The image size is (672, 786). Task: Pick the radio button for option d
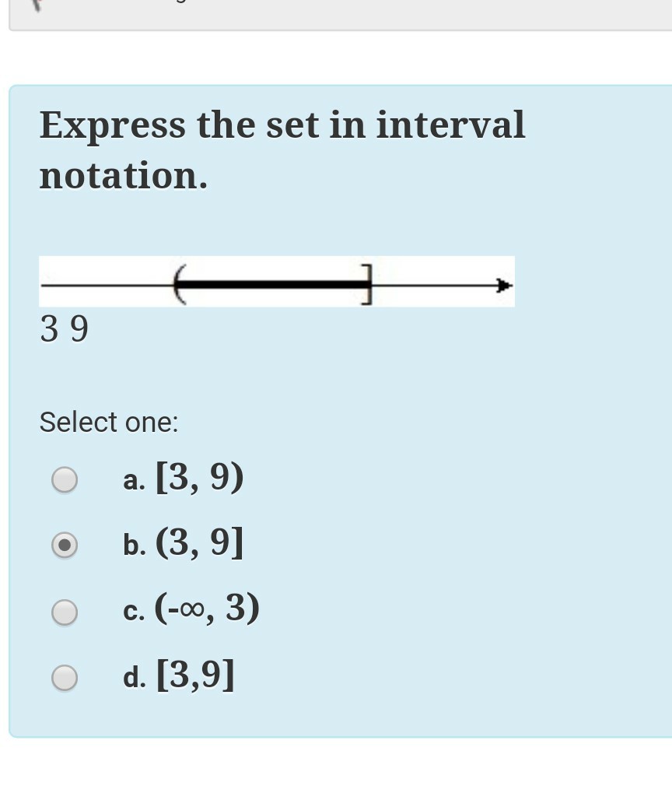click(65, 678)
